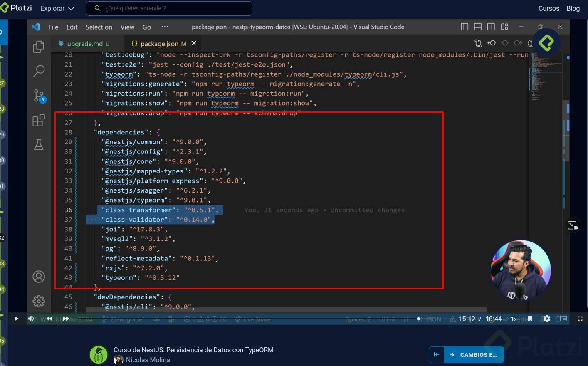Open the Blog link in the Platzi header
The width and height of the screenshot is (588, 366).
(573, 8)
